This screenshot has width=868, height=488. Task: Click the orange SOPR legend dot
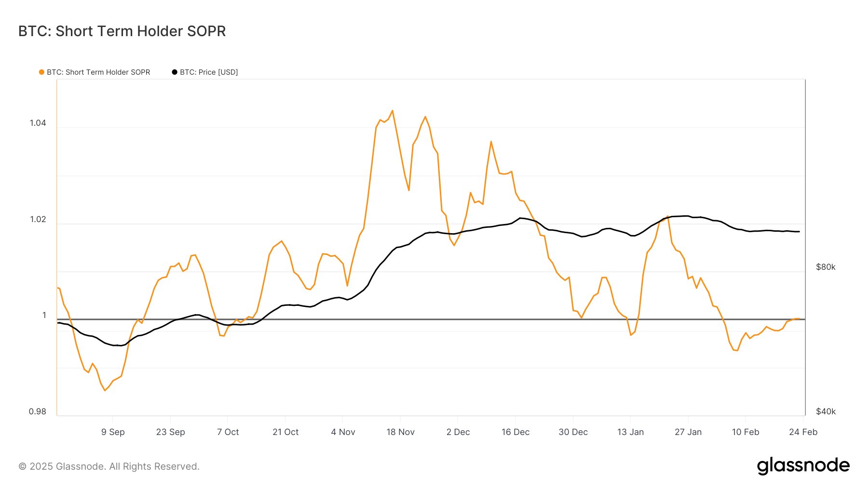pos(41,72)
